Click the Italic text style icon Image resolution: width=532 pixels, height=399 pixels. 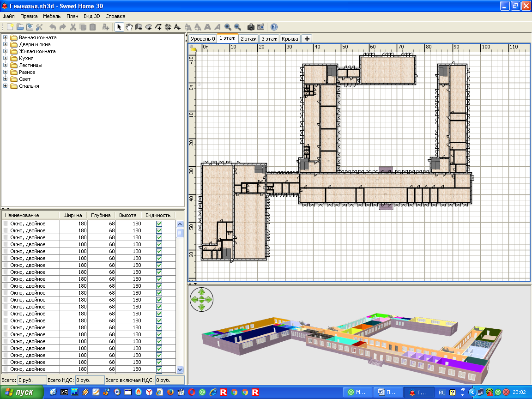(x=218, y=27)
